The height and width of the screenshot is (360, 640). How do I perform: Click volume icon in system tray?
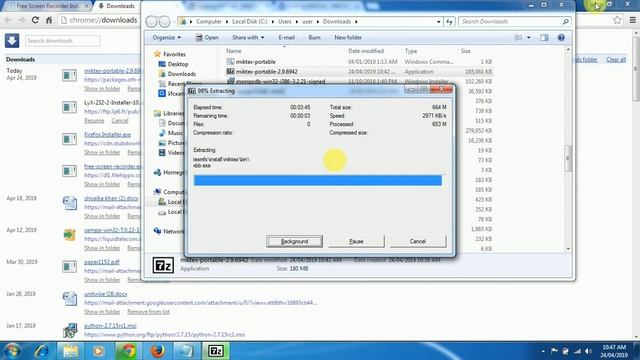point(588,351)
